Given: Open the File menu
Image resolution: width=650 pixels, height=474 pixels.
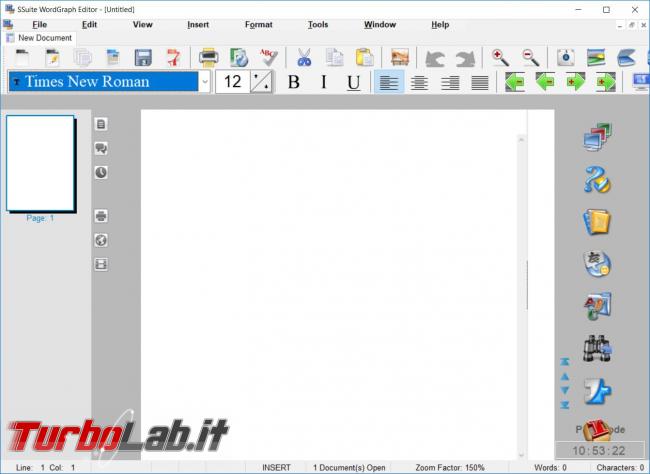Looking at the screenshot, I should point(39,24).
